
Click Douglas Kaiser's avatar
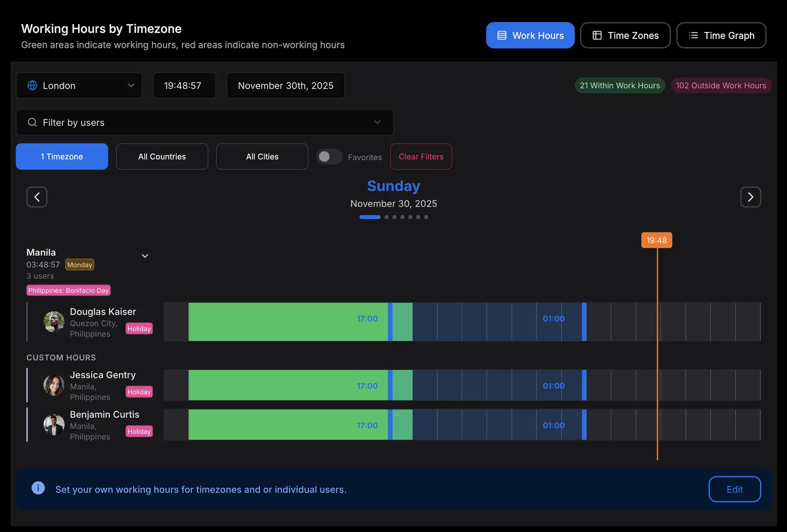[54, 322]
